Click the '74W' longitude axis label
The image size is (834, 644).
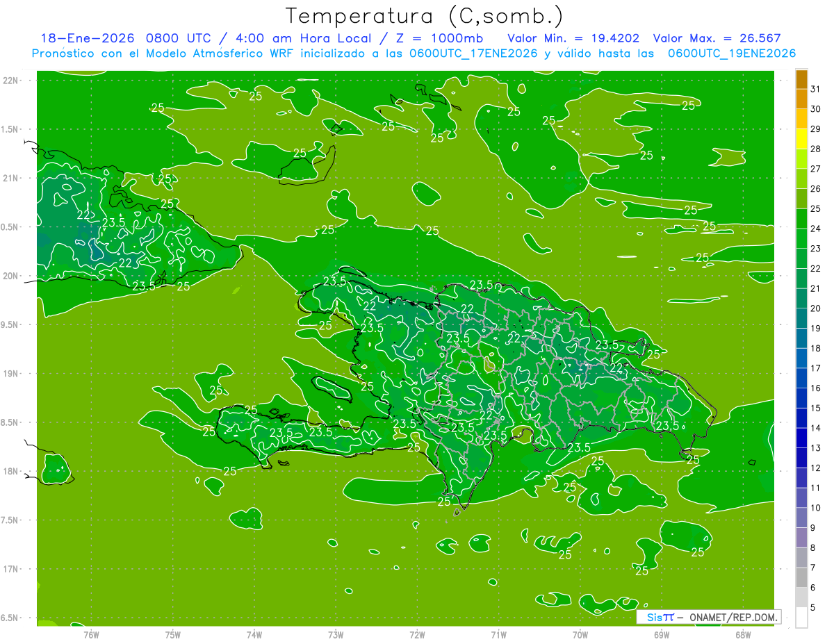coord(254,634)
